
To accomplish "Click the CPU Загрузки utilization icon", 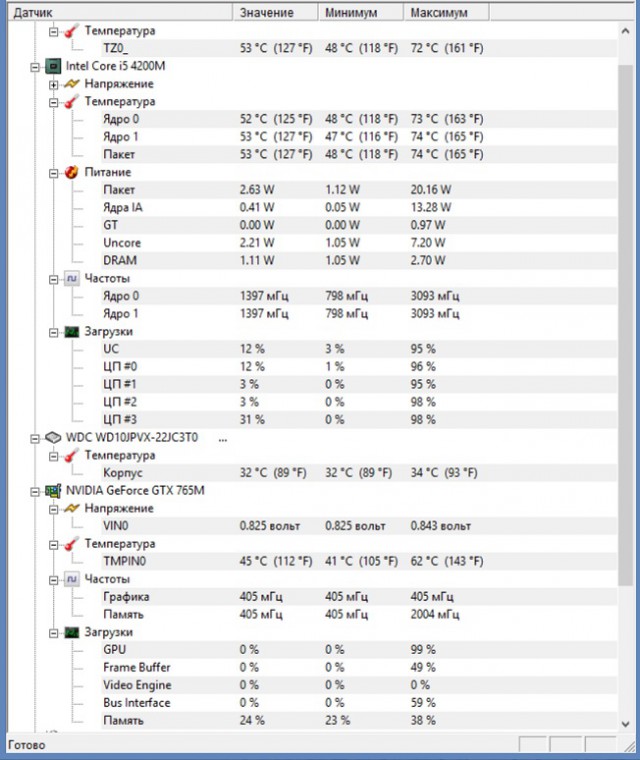I will (72, 332).
